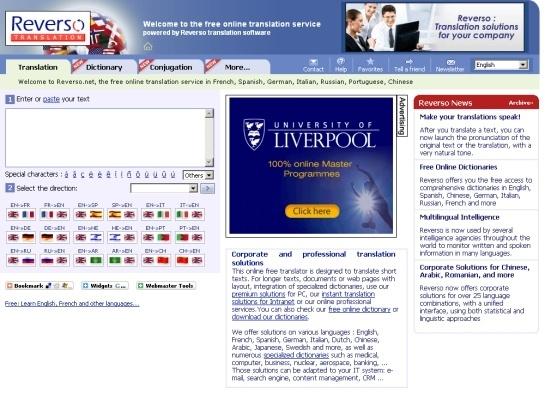The height and width of the screenshot is (410, 545).
Task: Choose the AR->EN flag pair
Action: click(x=122, y=260)
